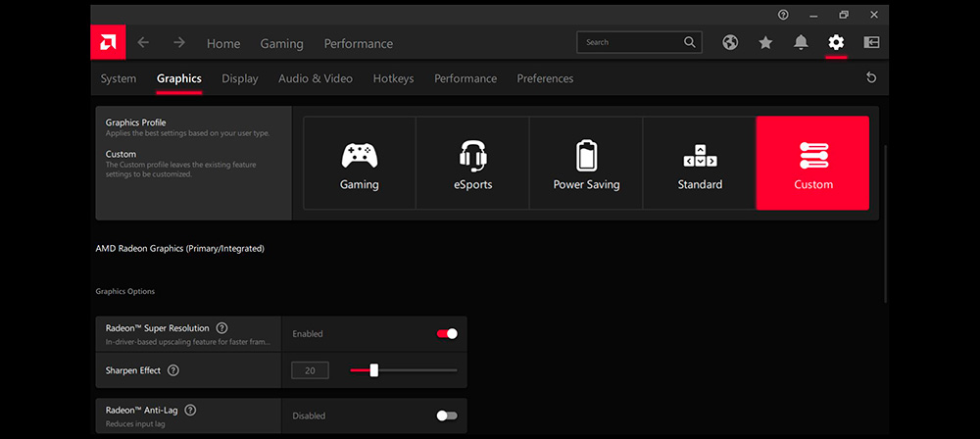Switch to the Hotkeys tab
The width and height of the screenshot is (980, 439).
(x=394, y=78)
